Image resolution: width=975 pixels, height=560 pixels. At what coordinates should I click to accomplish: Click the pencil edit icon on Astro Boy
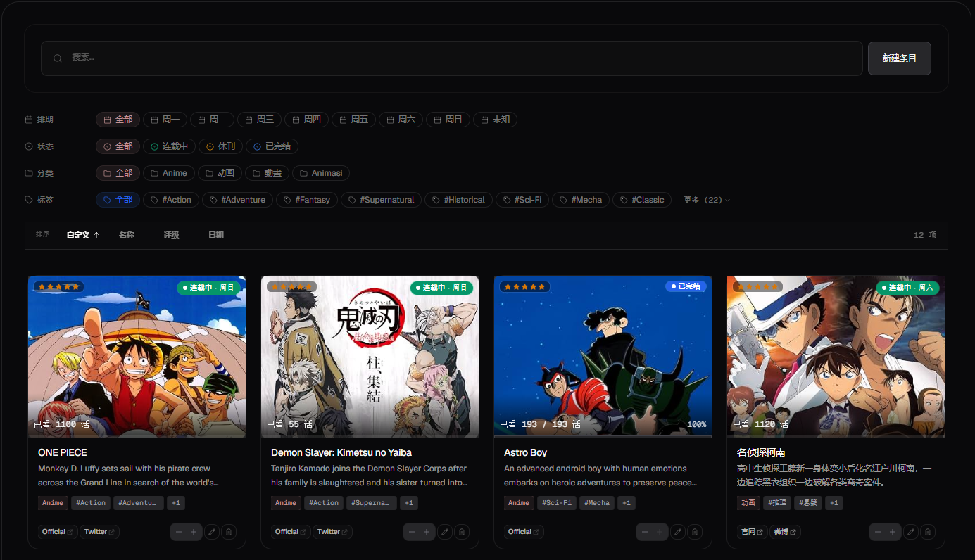click(x=678, y=532)
